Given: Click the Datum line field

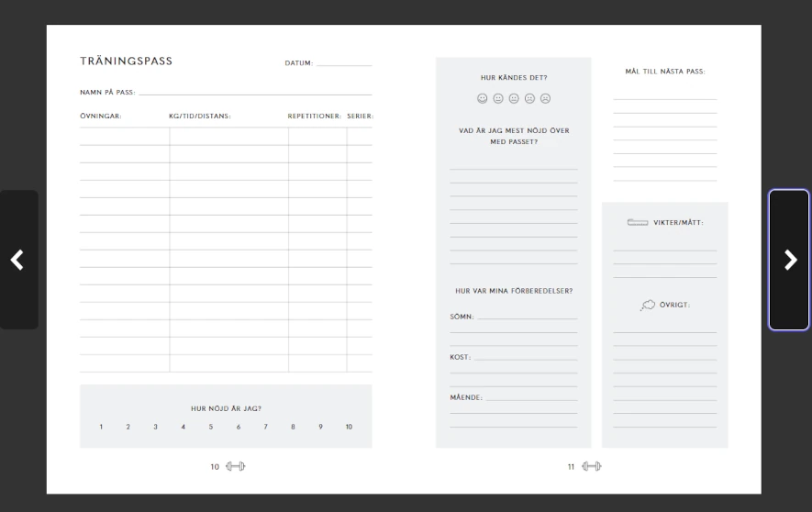Looking at the screenshot, I should (344, 63).
